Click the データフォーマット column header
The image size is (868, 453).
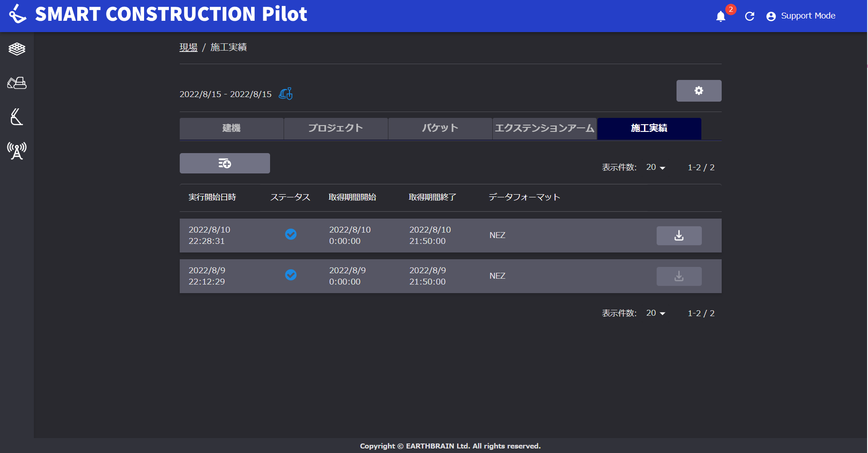(x=524, y=197)
